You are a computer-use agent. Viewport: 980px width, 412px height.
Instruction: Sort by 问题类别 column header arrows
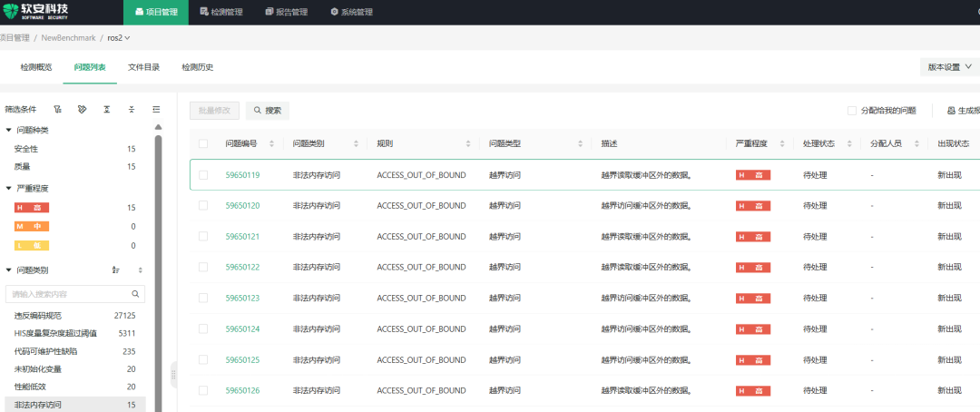coord(356,143)
